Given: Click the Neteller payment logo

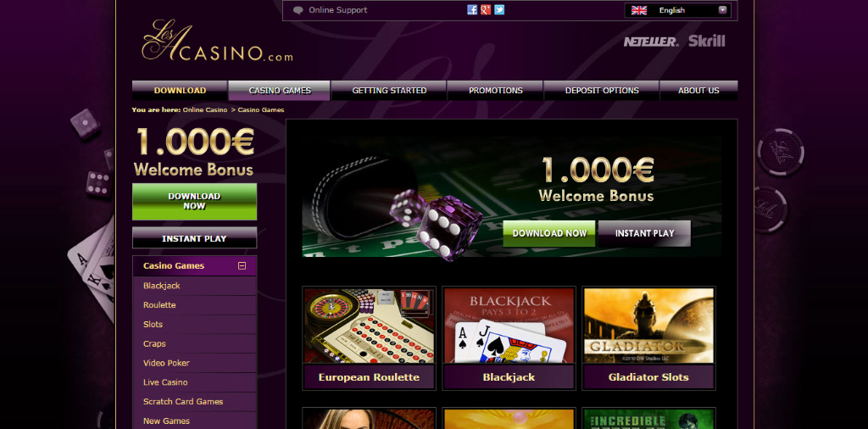Looking at the screenshot, I should [651, 42].
